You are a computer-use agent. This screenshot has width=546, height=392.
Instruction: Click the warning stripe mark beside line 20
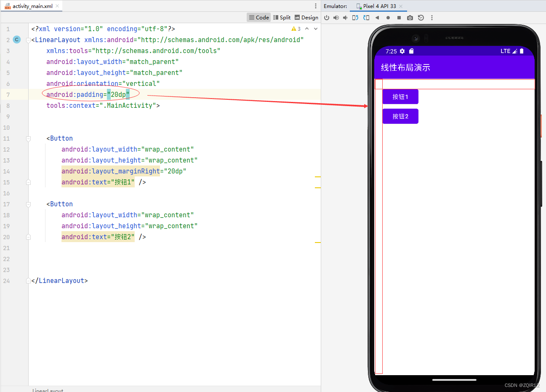coord(318,243)
